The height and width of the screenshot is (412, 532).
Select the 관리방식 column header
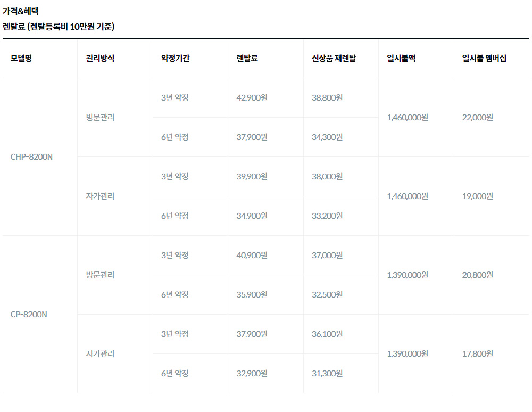100,59
